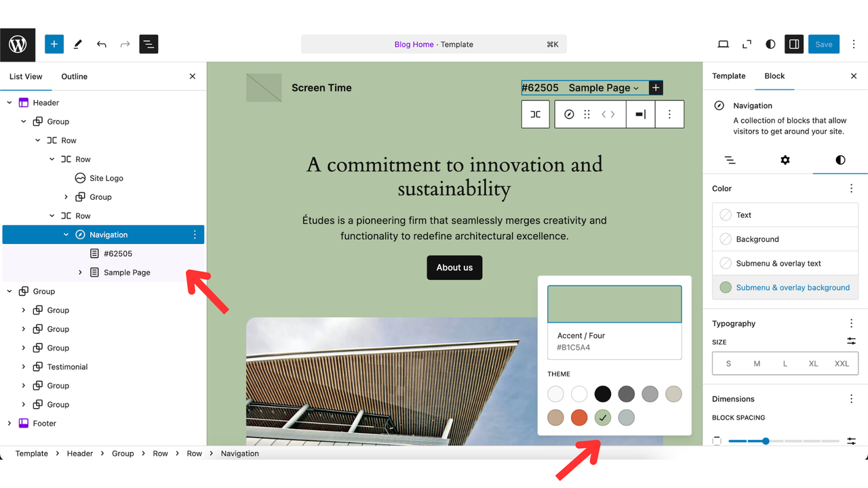Screen dimensions: 868x488
Task: Select the Header template part row
Action: coord(103,103)
